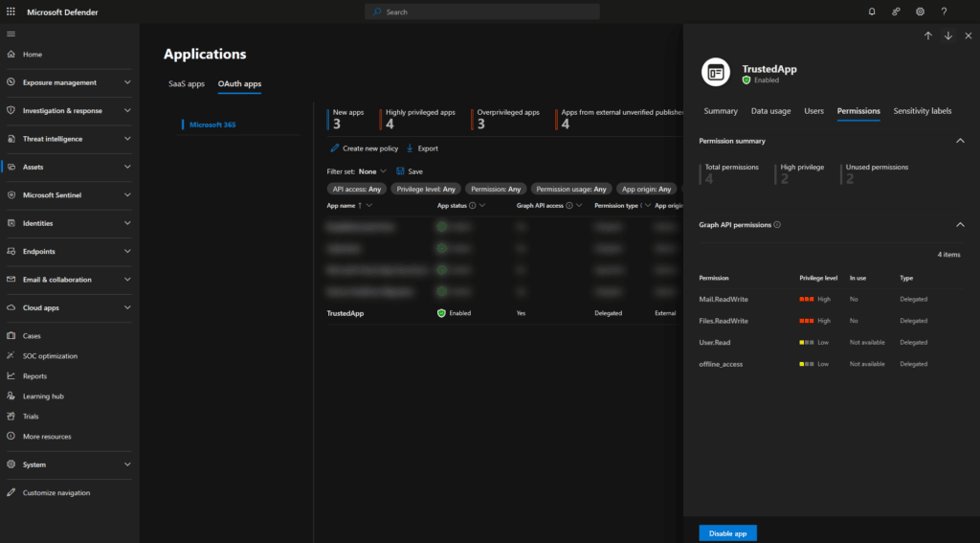The width and height of the screenshot is (980, 543).
Task: Collapse the Permission summary section
Action: click(x=960, y=141)
